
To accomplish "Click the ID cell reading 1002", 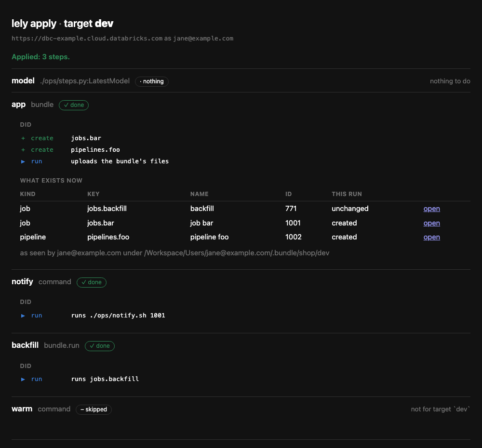I will [x=293, y=237].
